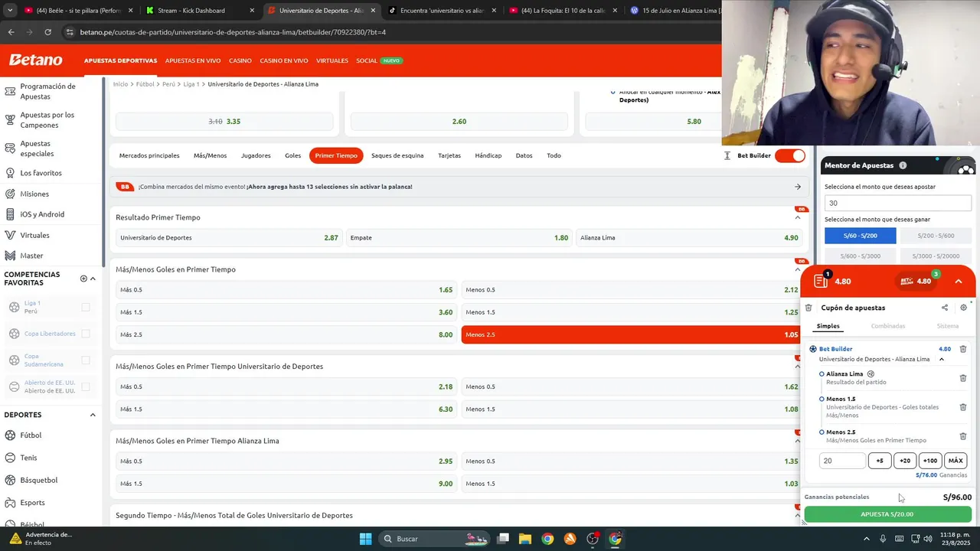This screenshot has width=980, height=551.
Task: Open File Explorer from taskbar
Action: (525, 539)
